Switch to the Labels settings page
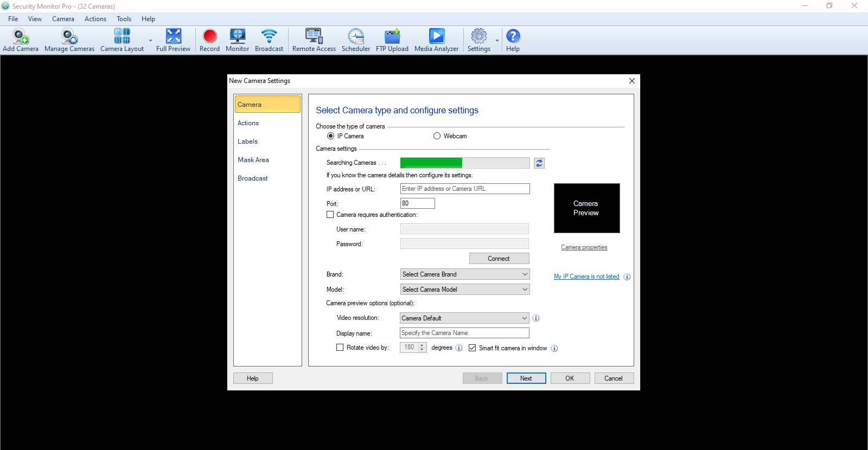Screen dimensions: 868x450 pyautogui.click(x=267, y=142)
